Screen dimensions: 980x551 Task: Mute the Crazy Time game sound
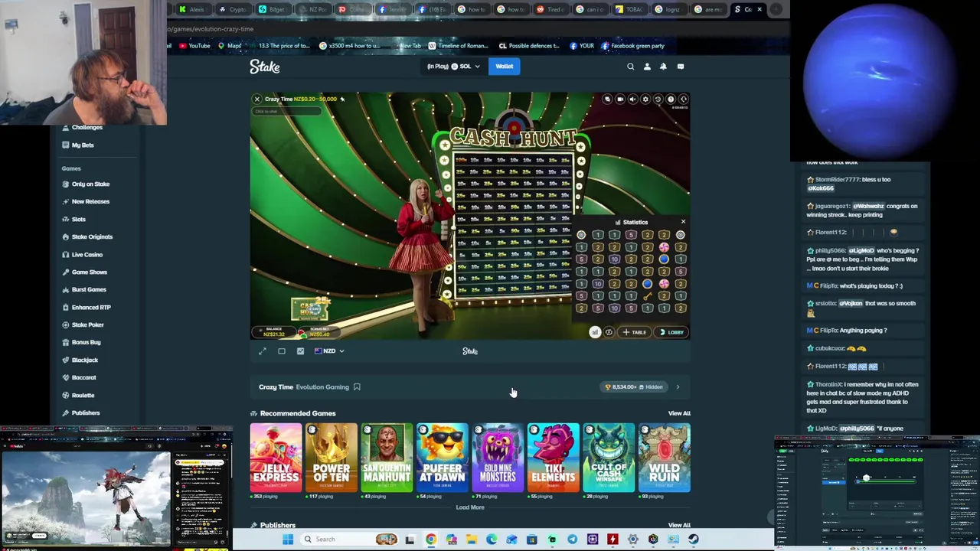point(632,99)
